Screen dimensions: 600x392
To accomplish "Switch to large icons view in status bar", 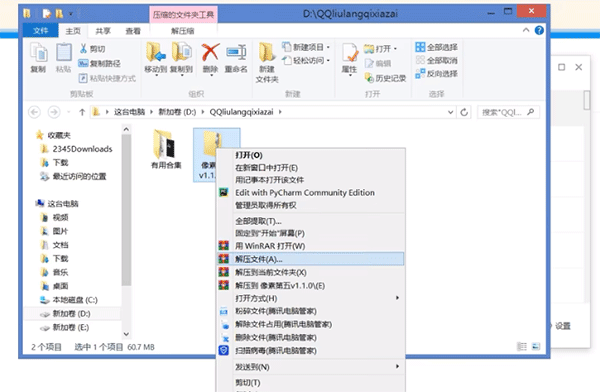I will 536,346.
